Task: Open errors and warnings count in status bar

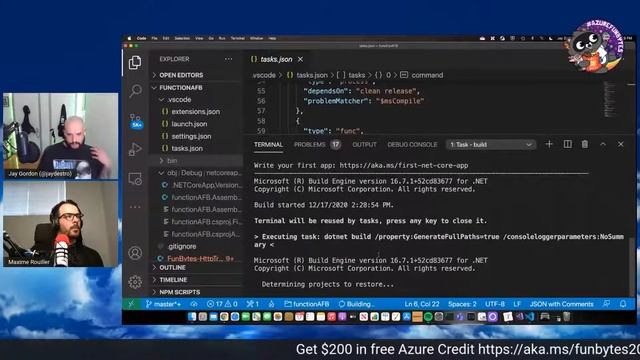Action: (x=222, y=304)
